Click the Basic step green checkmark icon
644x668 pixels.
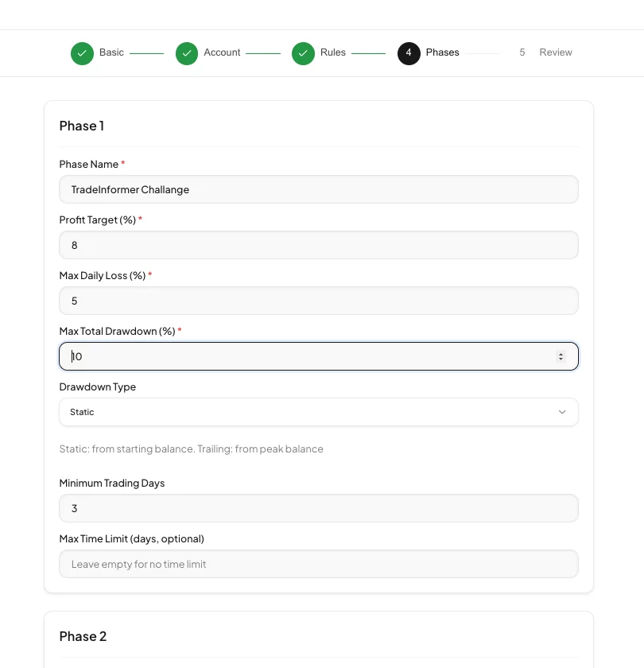(x=82, y=53)
